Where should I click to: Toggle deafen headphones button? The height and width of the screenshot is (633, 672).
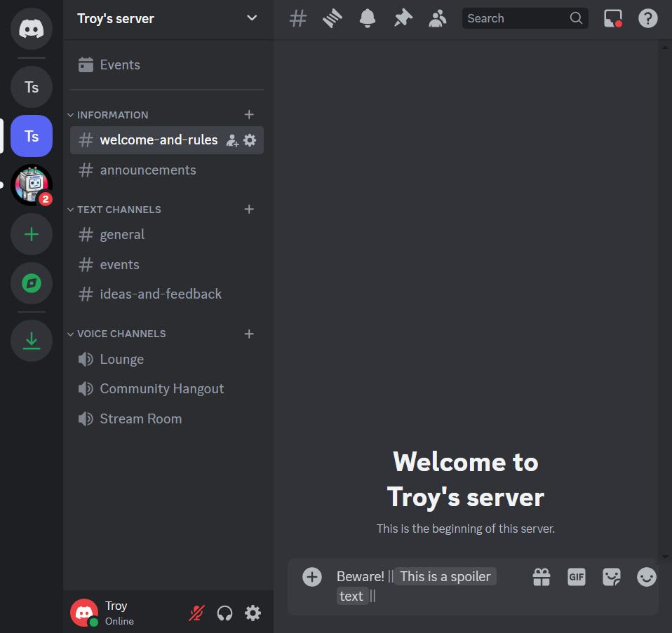(x=224, y=613)
